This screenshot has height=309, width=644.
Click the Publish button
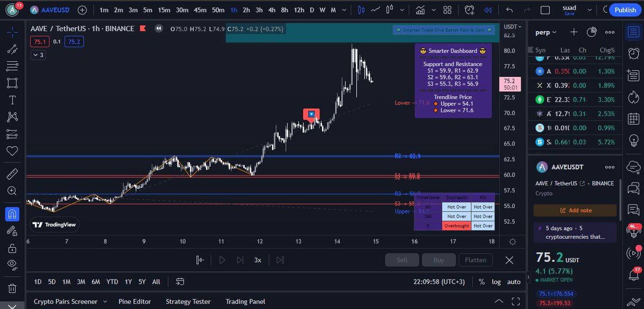tap(625, 10)
